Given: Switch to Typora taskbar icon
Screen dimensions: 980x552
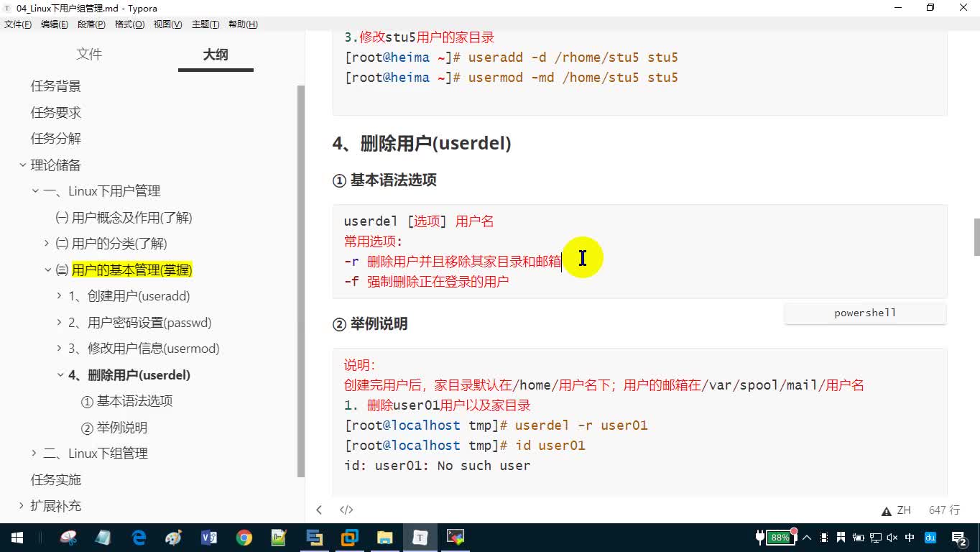Looking at the screenshot, I should (x=420, y=538).
